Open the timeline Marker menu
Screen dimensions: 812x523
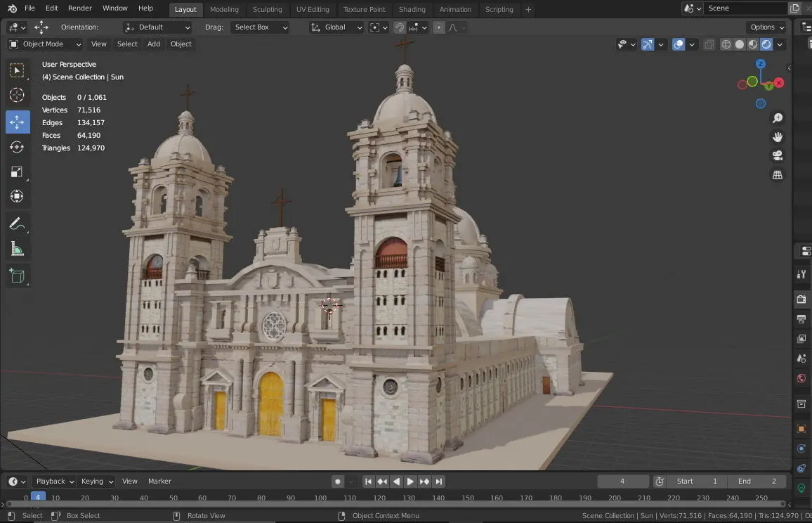[x=159, y=482]
